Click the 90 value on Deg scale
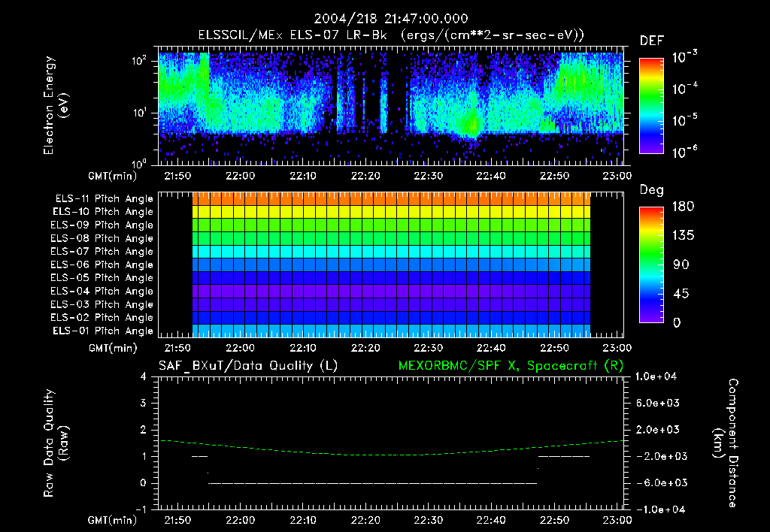This screenshot has height=532, width=770. click(681, 265)
